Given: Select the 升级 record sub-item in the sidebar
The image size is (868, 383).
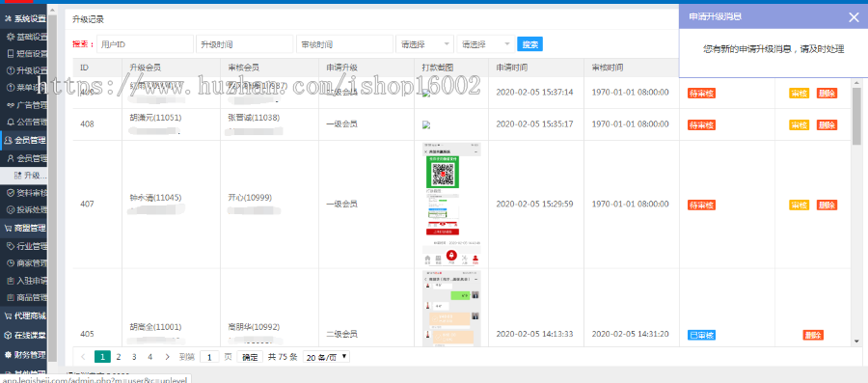Looking at the screenshot, I should 31,176.
